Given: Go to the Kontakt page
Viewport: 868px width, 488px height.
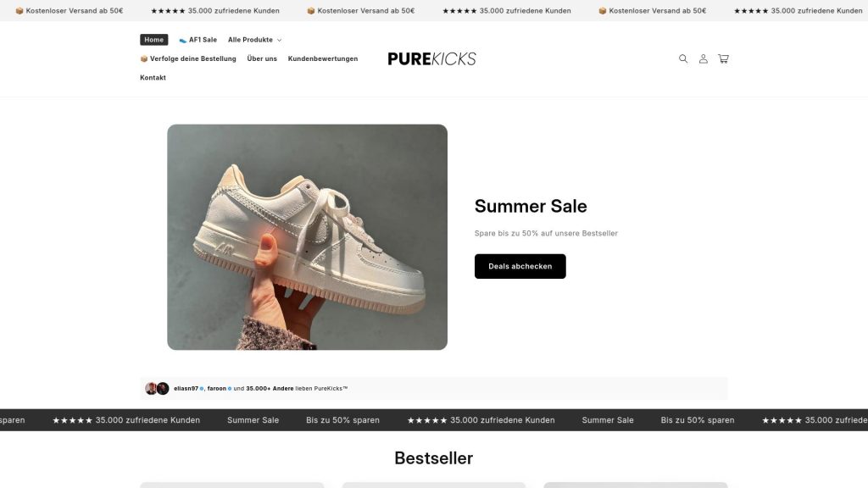Looking at the screenshot, I should click(x=153, y=77).
